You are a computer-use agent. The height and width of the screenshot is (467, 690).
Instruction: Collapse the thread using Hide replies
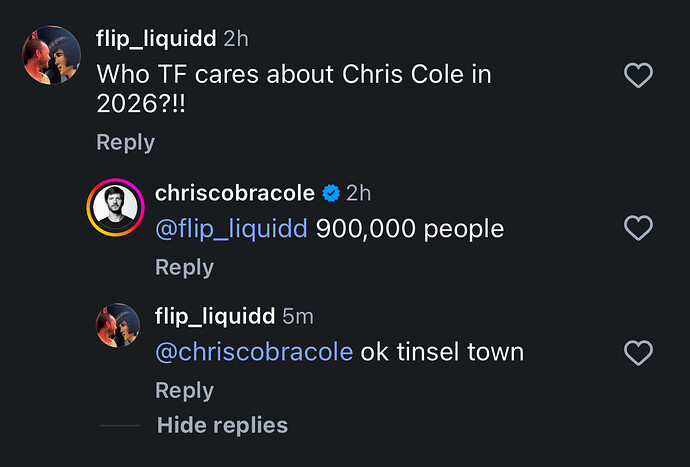pyautogui.click(x=222, y=425)
